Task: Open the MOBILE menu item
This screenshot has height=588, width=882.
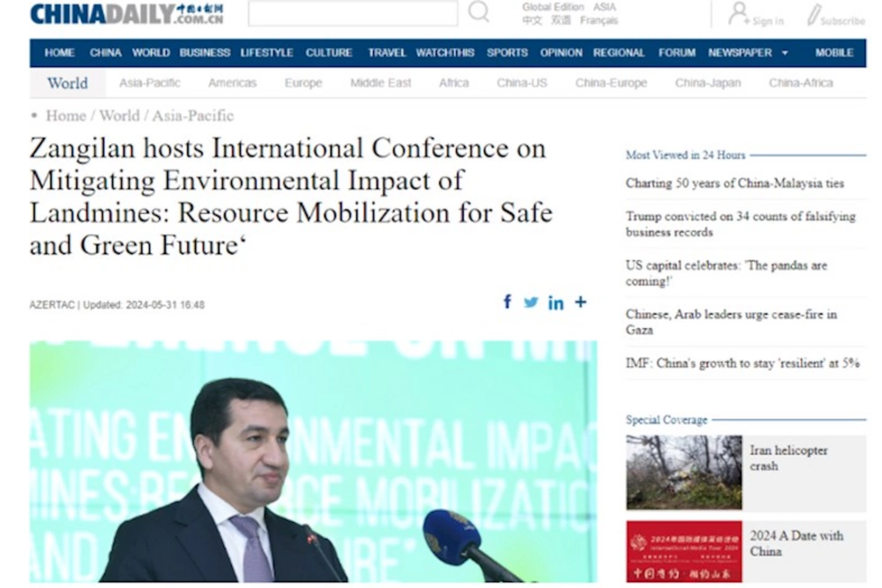Action: click(834, 53)
